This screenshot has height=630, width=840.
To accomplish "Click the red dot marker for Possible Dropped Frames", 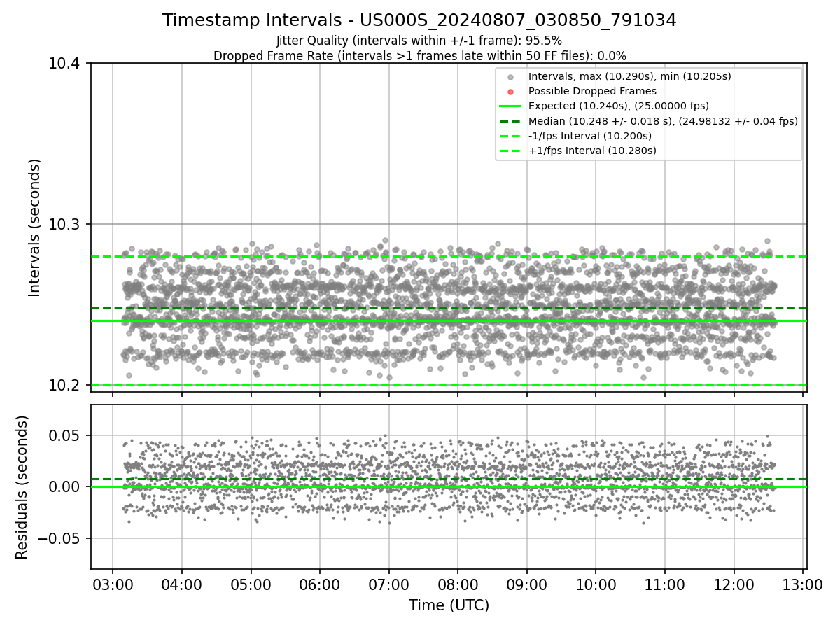I will 510,92.
